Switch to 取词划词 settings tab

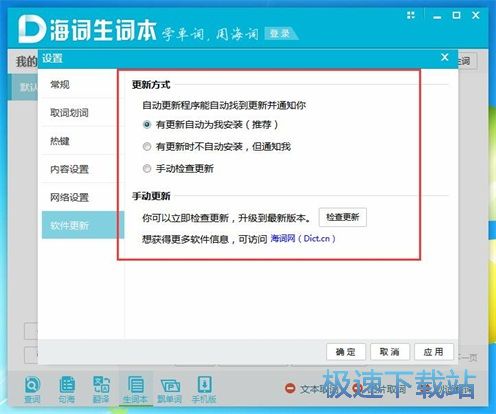82,113
